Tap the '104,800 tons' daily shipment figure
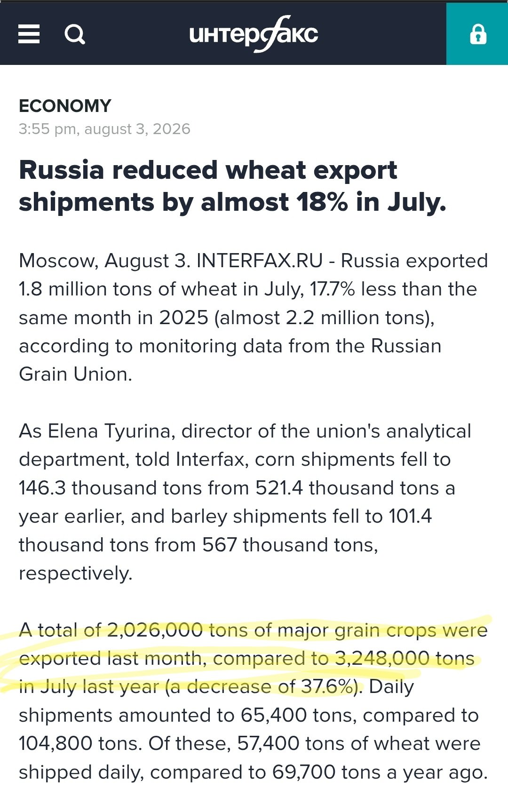The image size is (508, 812). pyautogui.click(x=79, y=744)
